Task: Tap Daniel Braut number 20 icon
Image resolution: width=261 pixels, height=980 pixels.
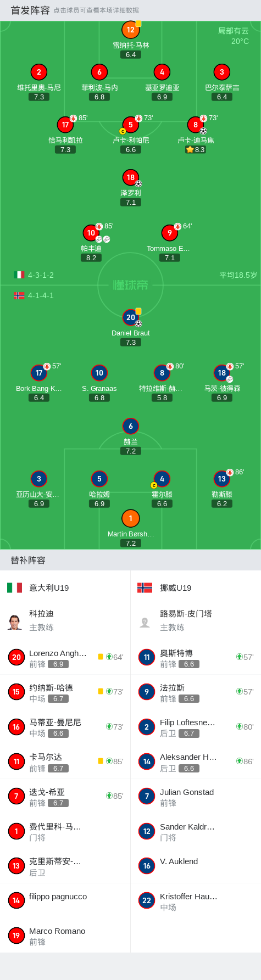Action: click(x=130, y=317)
